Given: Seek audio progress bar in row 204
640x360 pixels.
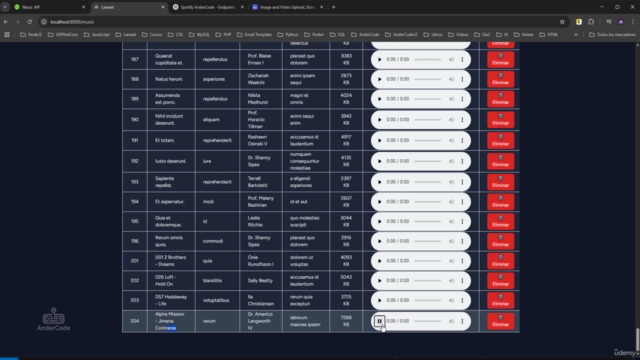Looking at the screenshot, I should (427, 321).
